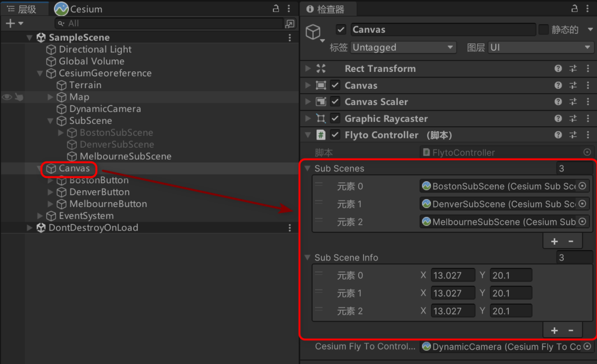Toggle the Canvas Scaler checkbox
Viewport: 597px width, 364px height.
click(335, 102)
